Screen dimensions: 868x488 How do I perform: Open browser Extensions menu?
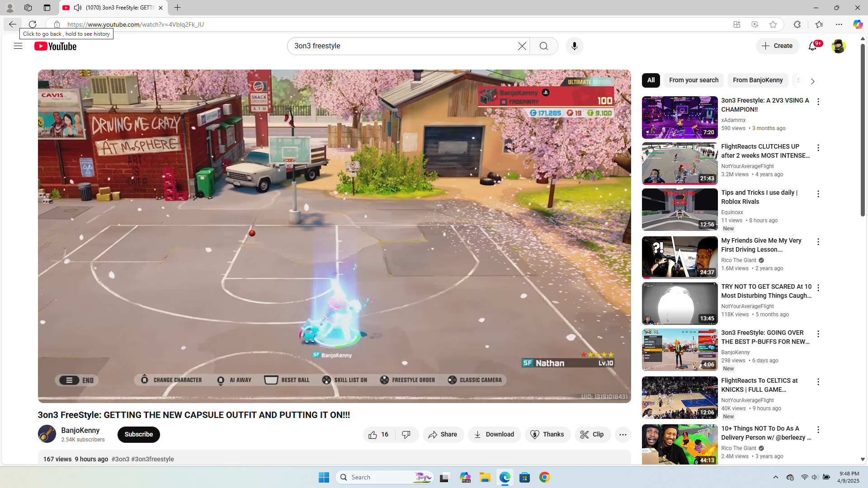tap(797, 24)
